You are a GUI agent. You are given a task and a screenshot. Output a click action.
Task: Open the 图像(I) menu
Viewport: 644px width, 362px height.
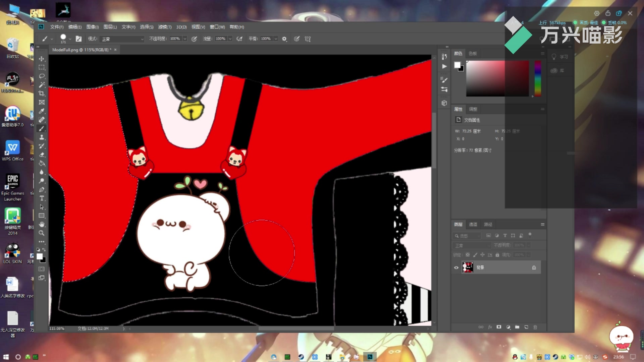click(x=93, y=27)
